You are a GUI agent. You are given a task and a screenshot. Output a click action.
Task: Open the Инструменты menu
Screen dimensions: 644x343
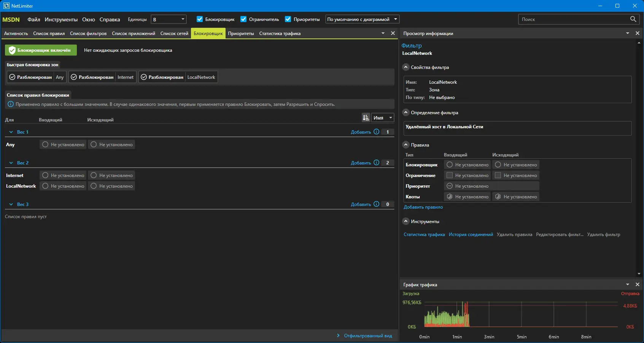(61, 19)
